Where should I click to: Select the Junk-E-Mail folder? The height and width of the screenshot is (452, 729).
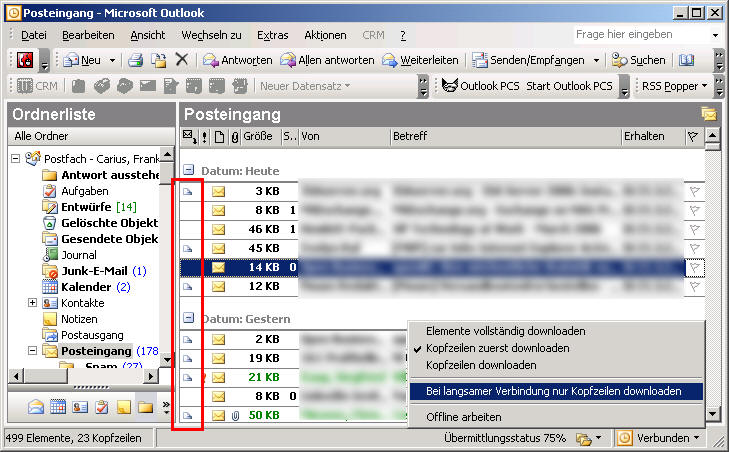[94, 271]
